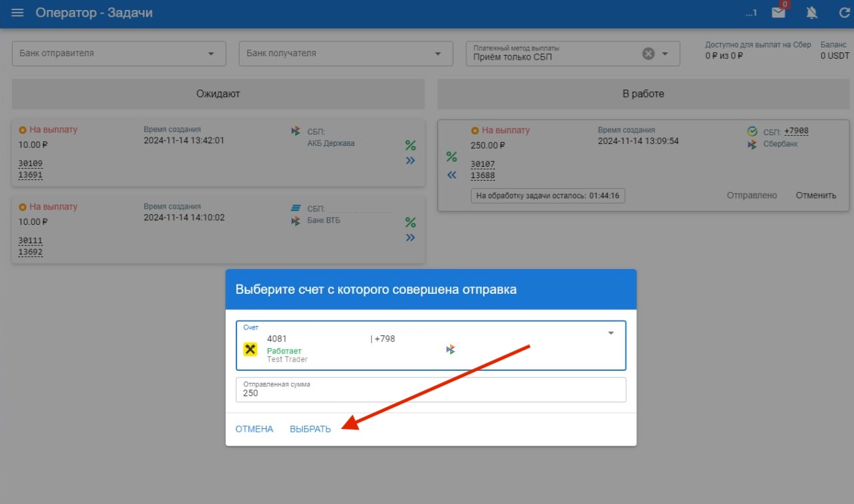Screen dimensions: 854x504
Task: Open the hamburger navigation menu
Action: pos(18,13)
